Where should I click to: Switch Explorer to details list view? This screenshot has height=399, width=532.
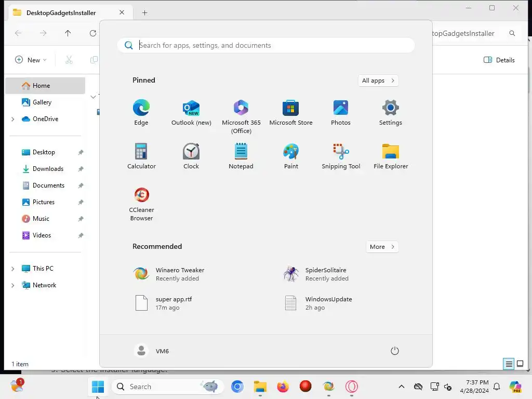[509, 364]
